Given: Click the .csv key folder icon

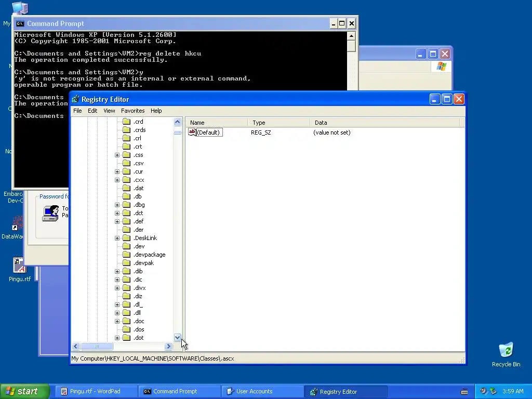Looking at the screenshot, I should click(127, 163).
